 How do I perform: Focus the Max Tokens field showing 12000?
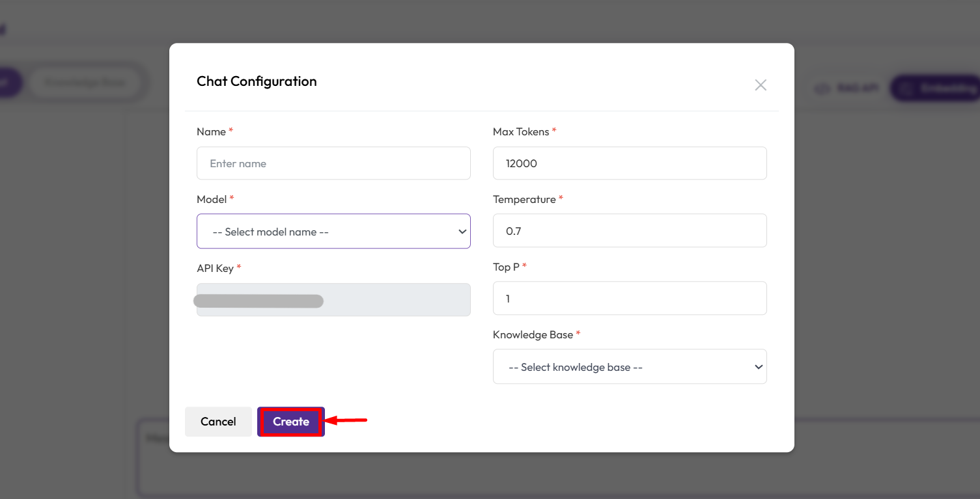pos(630,163)
